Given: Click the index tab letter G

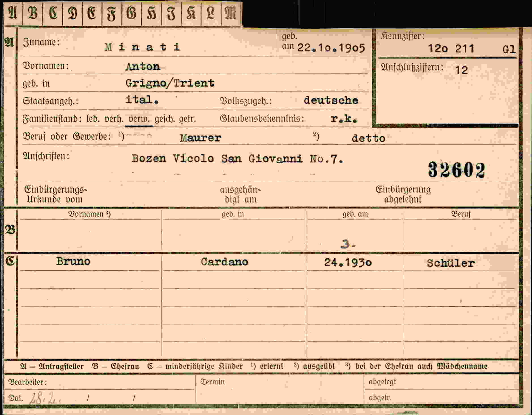Looking at the screenshot, I should click(x=132, y=13).
